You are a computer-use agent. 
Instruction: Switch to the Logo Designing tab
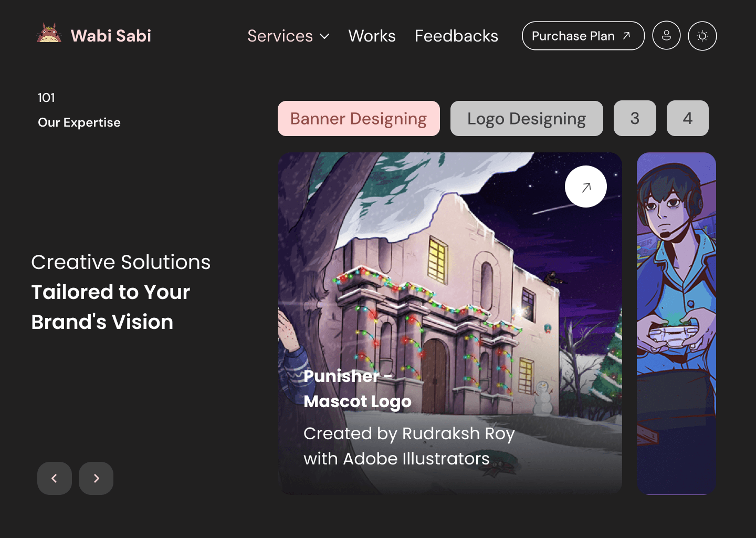click(527, 119)
